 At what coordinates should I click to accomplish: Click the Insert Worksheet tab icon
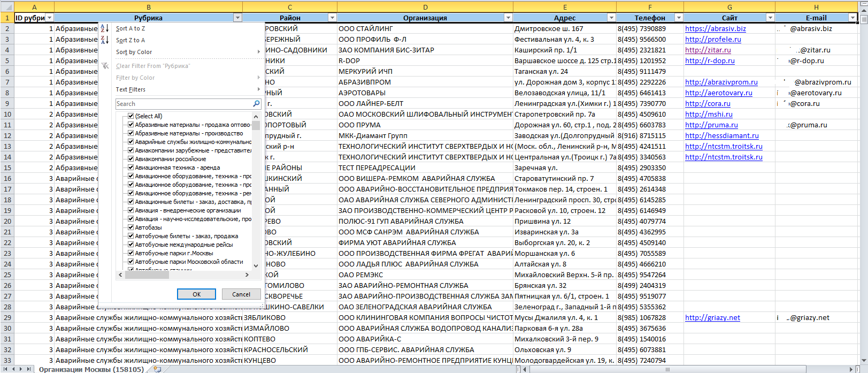(157, 369)
